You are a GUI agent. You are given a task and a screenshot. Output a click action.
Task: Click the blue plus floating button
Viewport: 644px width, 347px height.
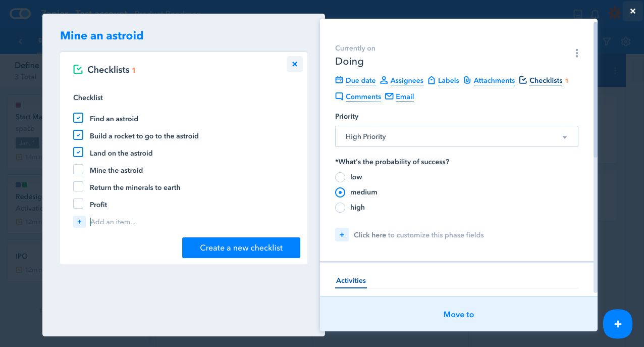point(617,324)
